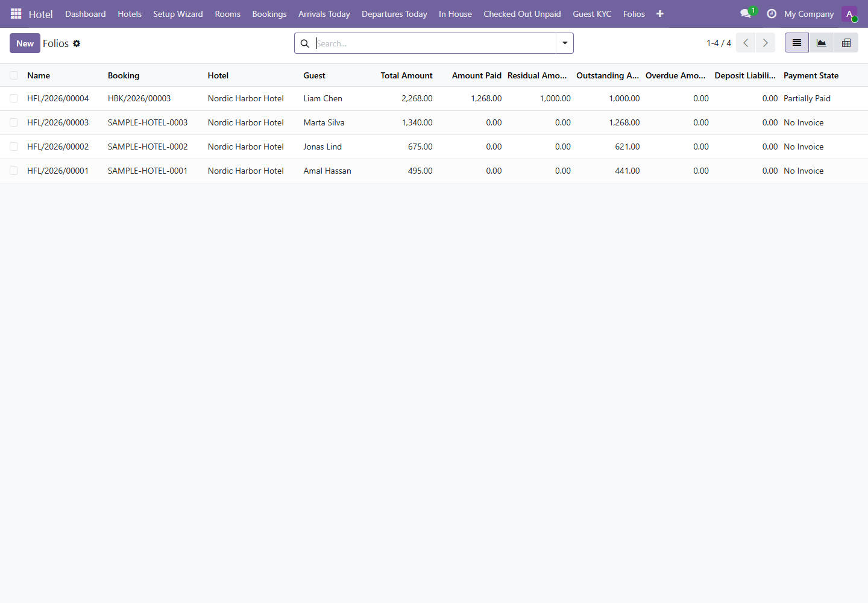Open the Dashboard menu
The width and height of the screenshot is (868, 603).
86,14
